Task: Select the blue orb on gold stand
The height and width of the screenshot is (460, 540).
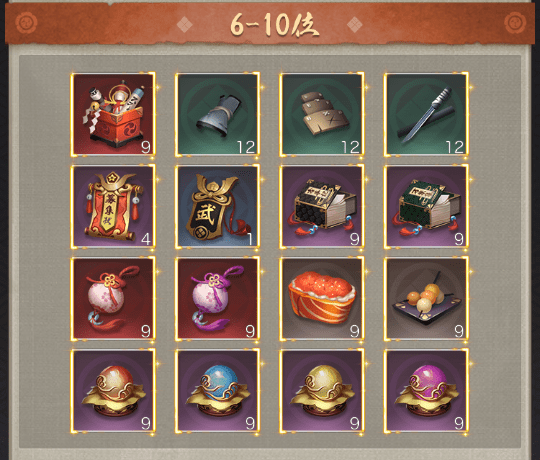Action: (217, 391)
